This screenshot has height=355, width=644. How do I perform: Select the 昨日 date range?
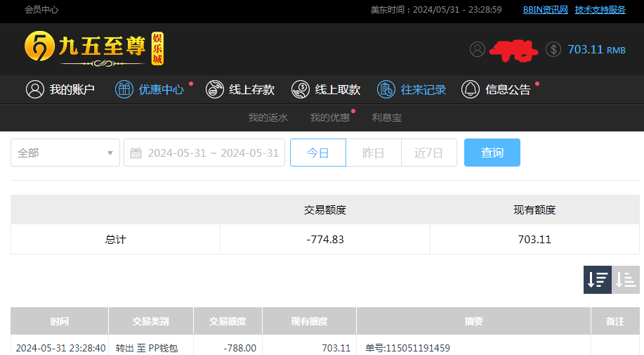pos(373,153)
